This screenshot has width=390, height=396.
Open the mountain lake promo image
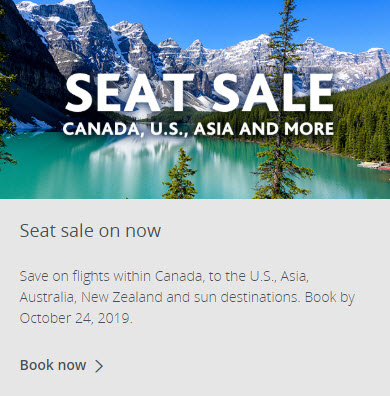(195, 99)
